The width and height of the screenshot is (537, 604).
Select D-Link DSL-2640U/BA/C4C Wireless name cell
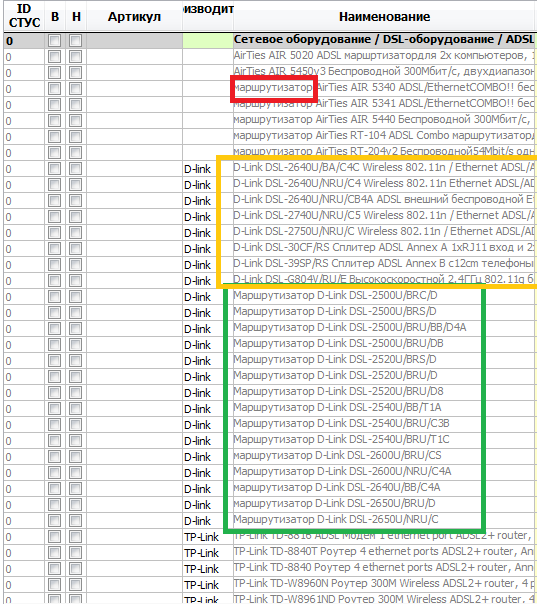pos(384,168)
